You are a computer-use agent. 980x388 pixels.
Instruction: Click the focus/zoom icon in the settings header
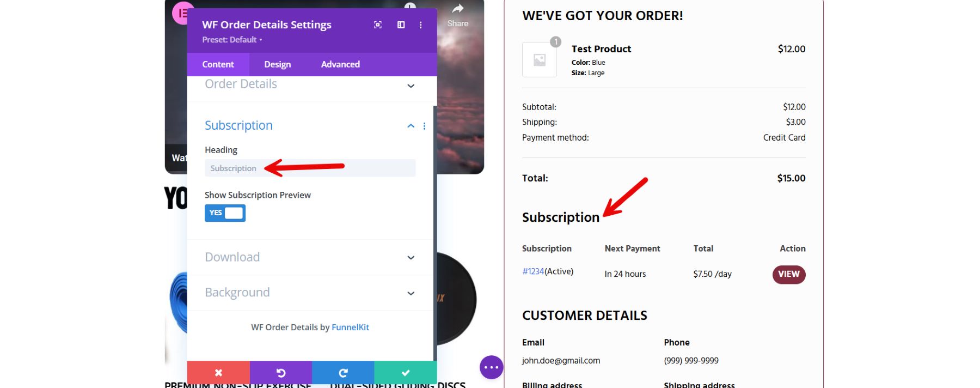pyautogui.click(x=377, y=25)
